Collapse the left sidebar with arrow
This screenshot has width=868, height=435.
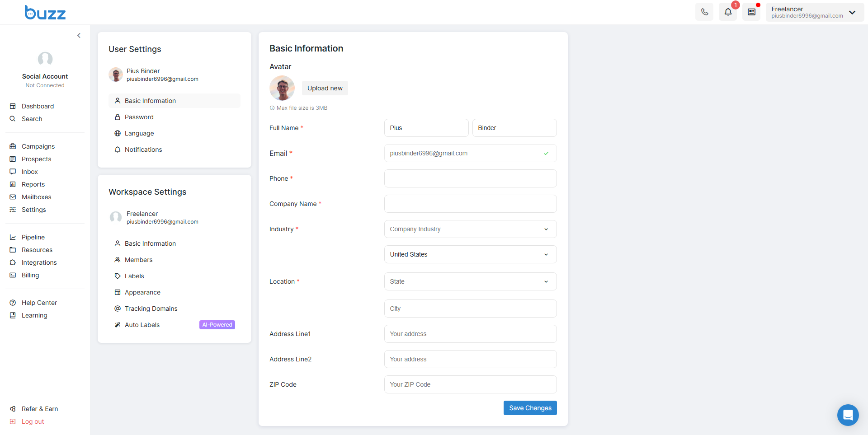click(79, 35)
